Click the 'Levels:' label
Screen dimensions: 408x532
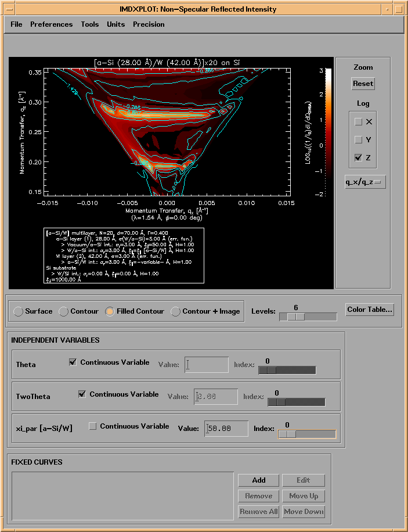[x=263, y=311]
